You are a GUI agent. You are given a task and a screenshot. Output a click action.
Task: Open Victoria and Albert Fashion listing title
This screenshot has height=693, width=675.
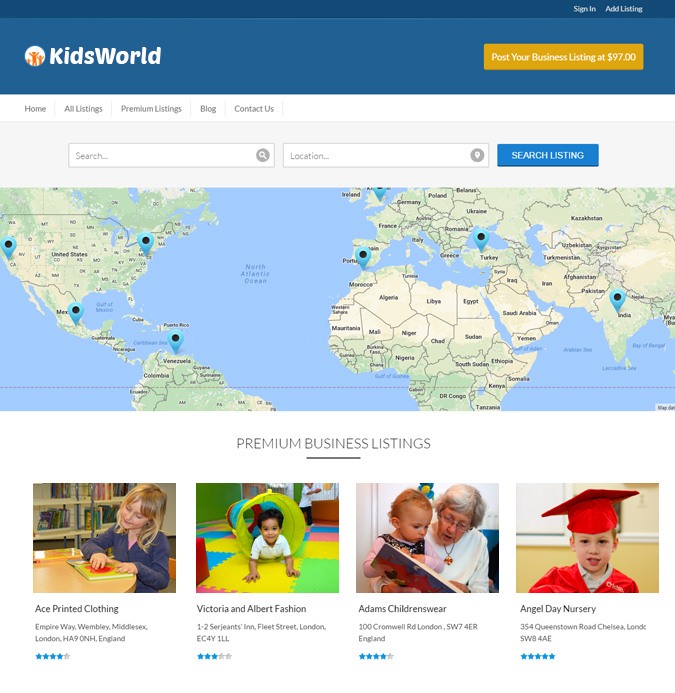252,609
